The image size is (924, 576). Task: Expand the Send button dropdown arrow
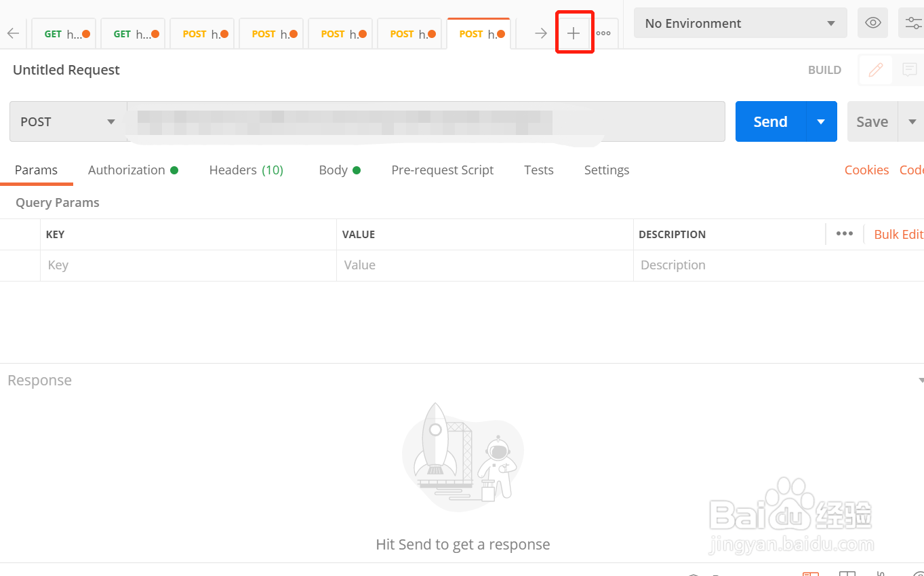[x=821, y=122]
